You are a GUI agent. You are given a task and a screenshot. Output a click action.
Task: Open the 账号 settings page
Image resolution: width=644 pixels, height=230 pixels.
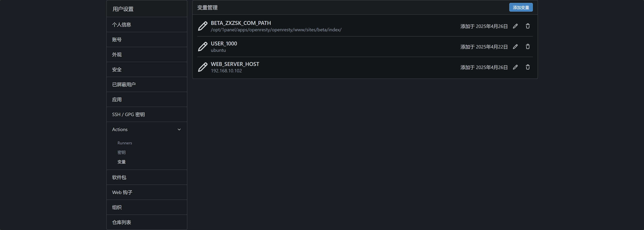point(117,40)
